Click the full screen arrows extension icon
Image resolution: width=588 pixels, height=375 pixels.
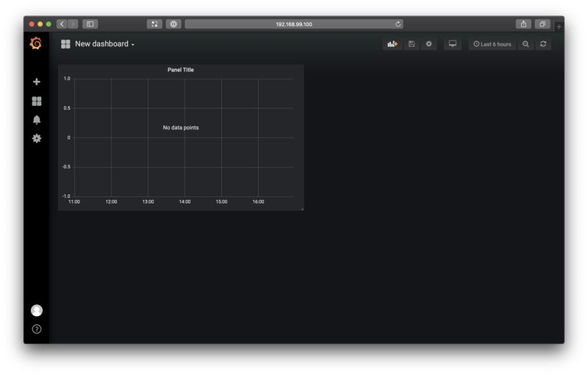click(154, 24)
